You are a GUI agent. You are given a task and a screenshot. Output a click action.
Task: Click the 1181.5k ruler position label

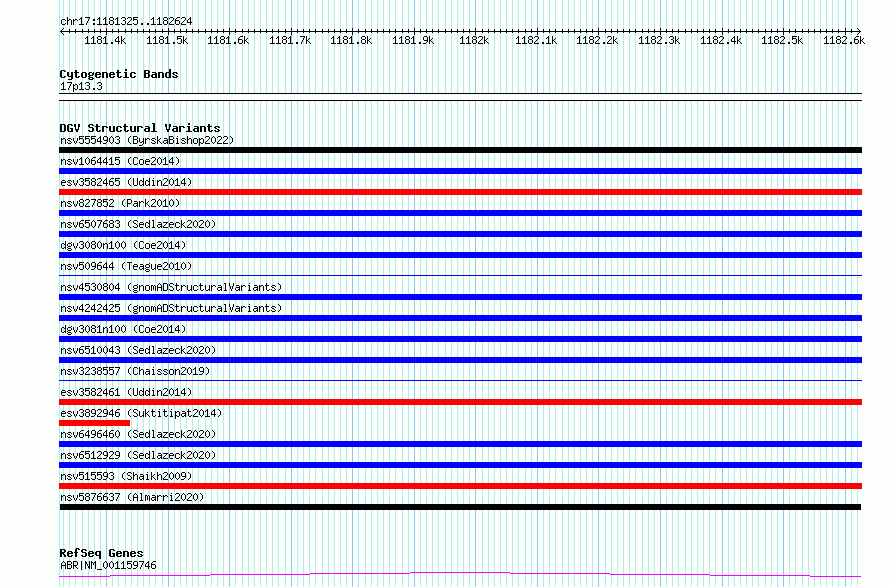[x=167, y=40]
